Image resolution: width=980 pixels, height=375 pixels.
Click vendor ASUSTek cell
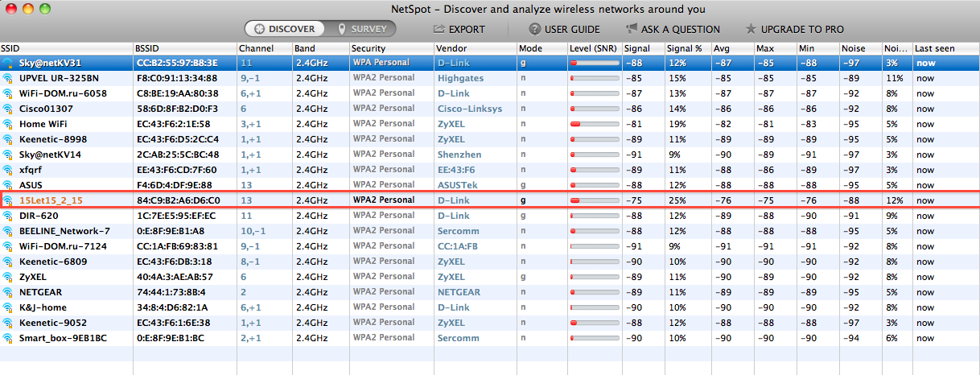pos(458,185)
